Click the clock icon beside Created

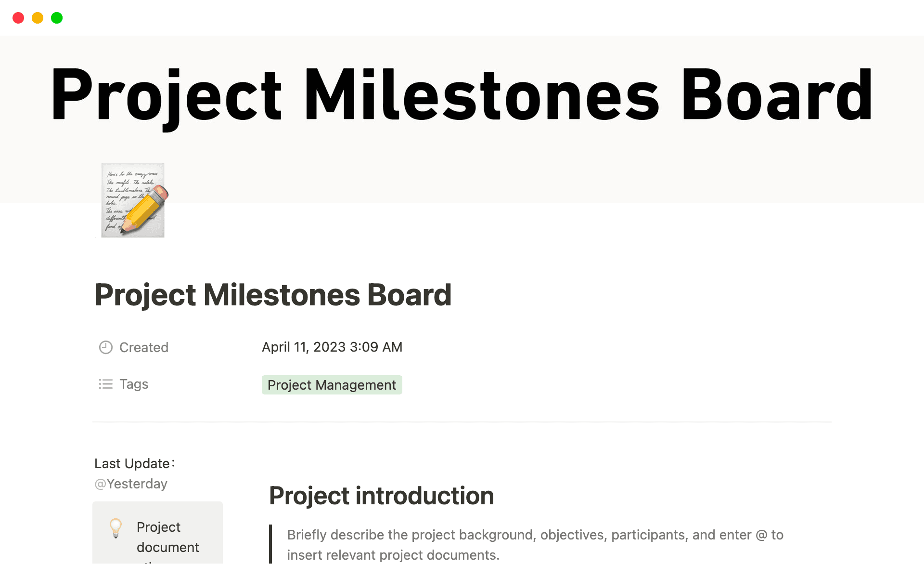(105, 347)
